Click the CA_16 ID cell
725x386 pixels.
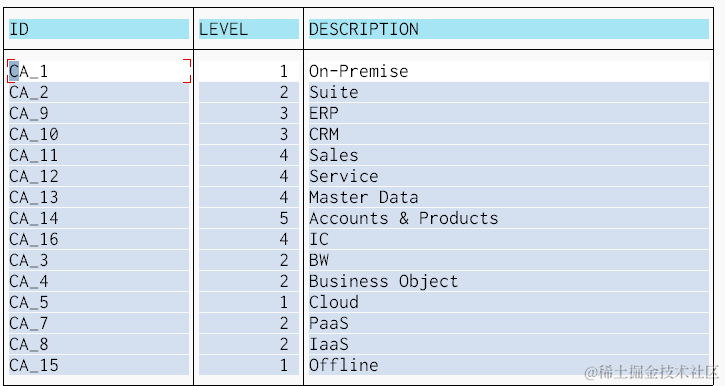99,239
